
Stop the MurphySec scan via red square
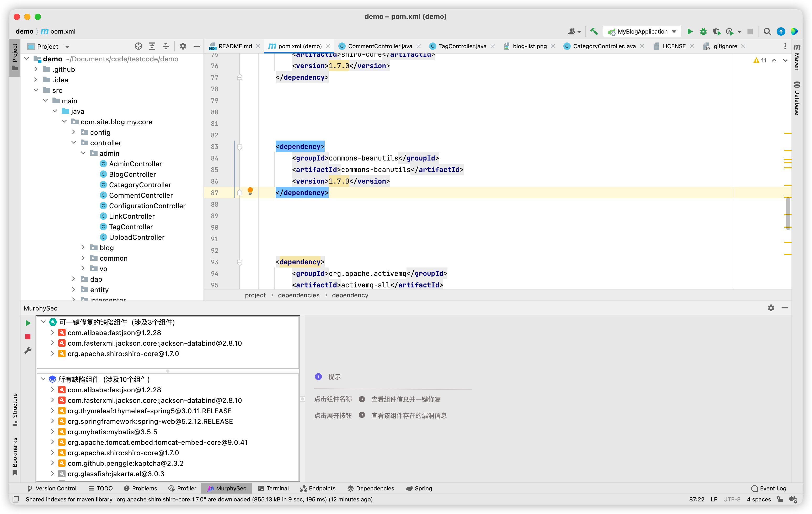tap(28, 337)
